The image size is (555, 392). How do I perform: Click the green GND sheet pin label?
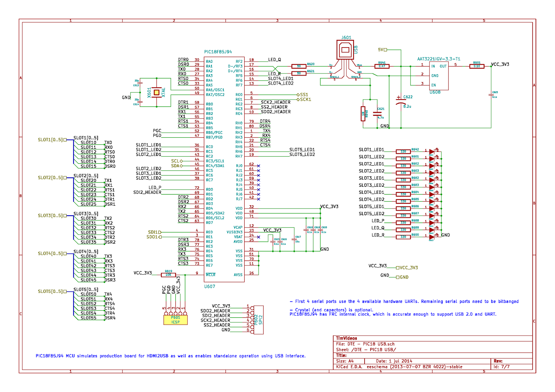click(x=402, y=277)
